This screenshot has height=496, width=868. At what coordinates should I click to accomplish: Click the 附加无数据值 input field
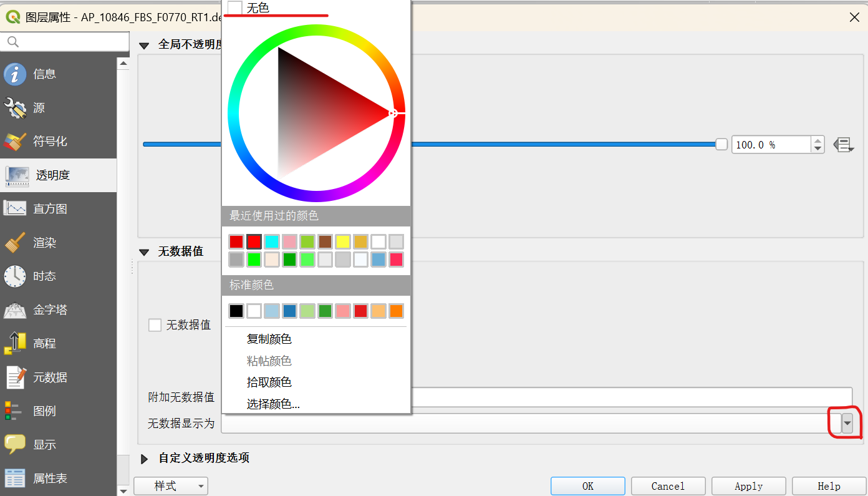pos(537,397)
